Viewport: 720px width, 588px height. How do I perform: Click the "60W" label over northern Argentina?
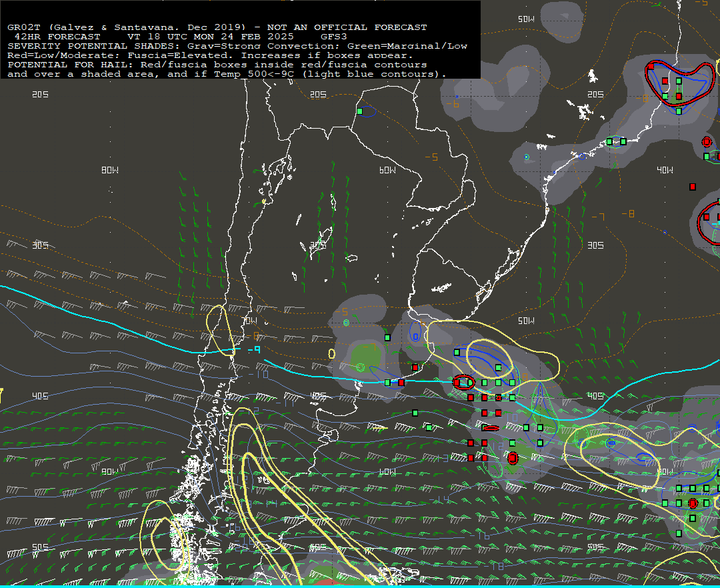tap(387, 170)
